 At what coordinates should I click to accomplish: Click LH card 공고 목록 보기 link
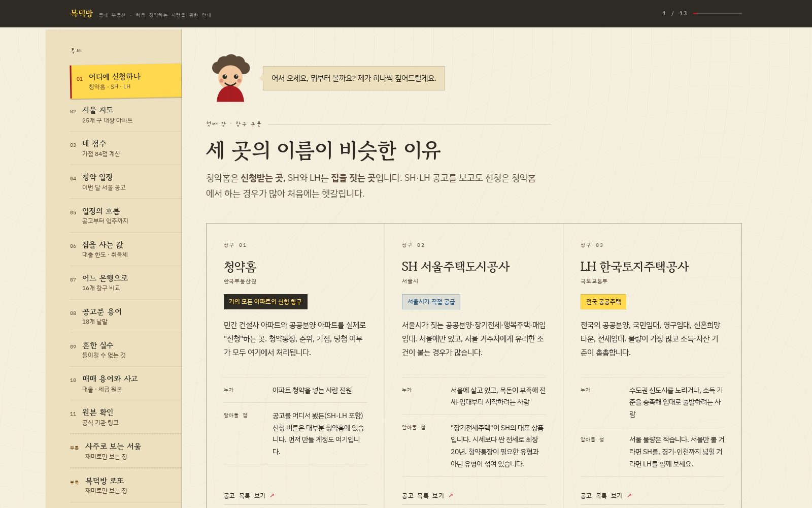pyautogui.click(x=606, y=495)
